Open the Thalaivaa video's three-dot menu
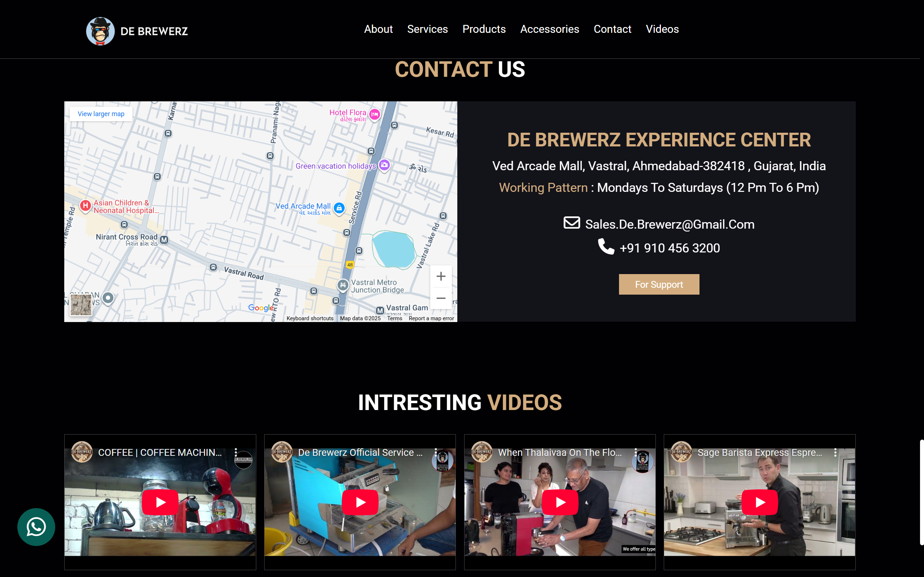Viewport: 924px width, 577px height. (x=635, y=452)
